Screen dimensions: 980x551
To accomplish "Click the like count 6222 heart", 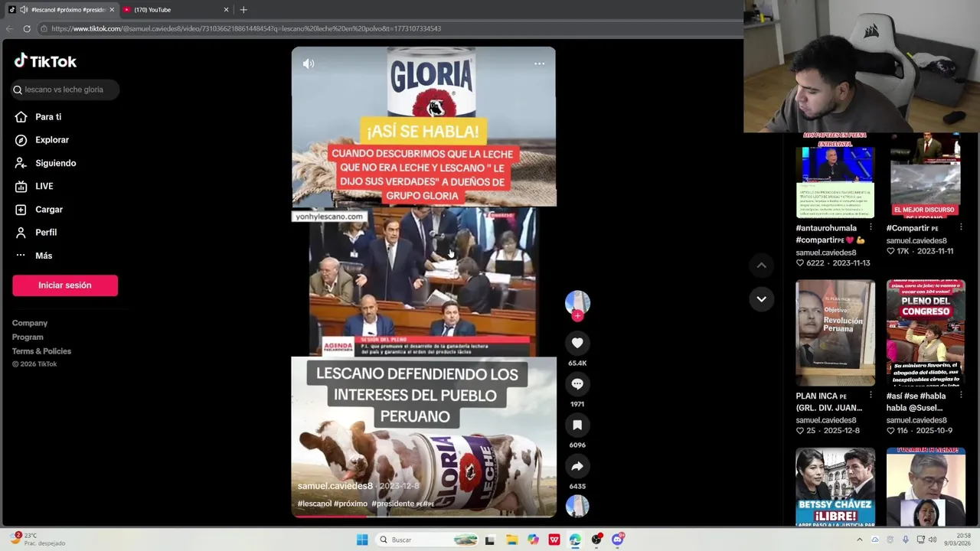I will pos(800,263).
